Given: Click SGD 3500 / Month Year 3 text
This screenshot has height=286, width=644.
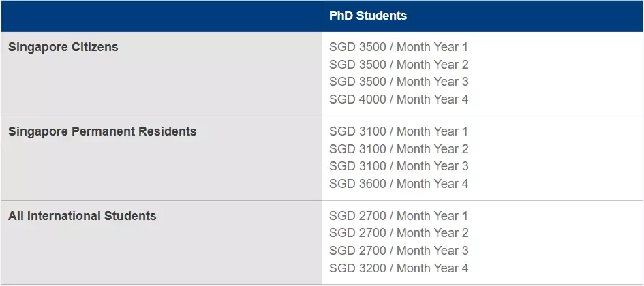Looking at the screenshot, I should 399,82.
